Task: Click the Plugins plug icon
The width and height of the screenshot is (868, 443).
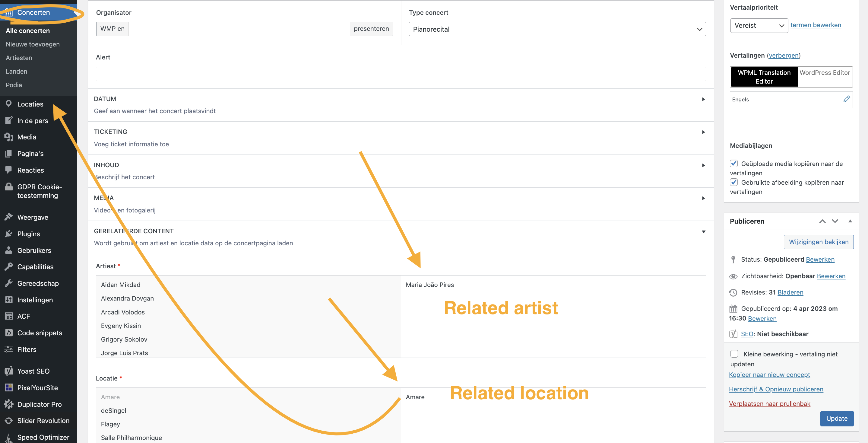Action: pyautogui.click(x=9, y=234)
